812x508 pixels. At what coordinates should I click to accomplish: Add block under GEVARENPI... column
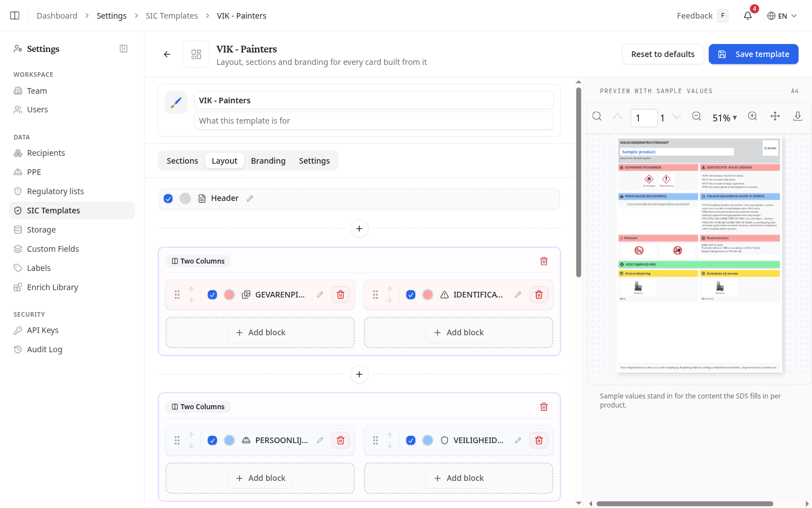pyautogui.click(x=260, y=332)
